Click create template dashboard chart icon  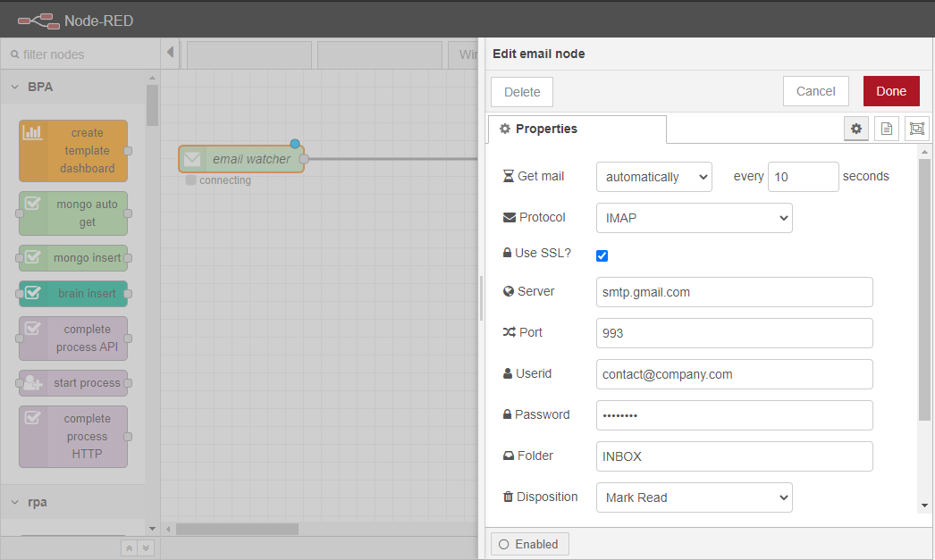point(32,132)
